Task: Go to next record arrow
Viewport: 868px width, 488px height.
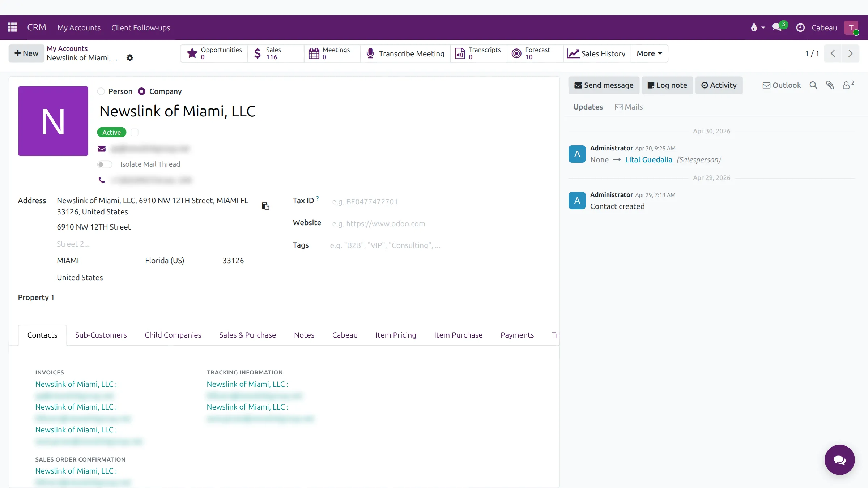Action: [x=850, y=53]
